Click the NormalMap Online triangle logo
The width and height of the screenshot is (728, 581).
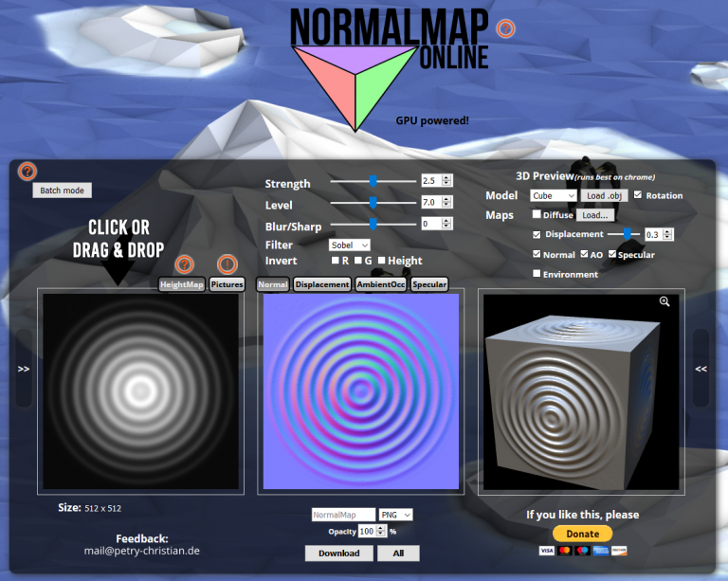coord(355,85)
